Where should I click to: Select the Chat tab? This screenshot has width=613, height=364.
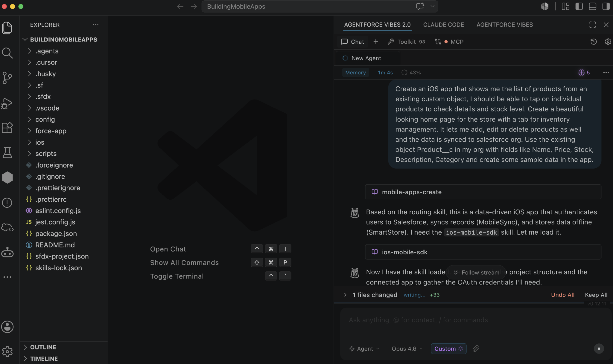click(353, 42)
